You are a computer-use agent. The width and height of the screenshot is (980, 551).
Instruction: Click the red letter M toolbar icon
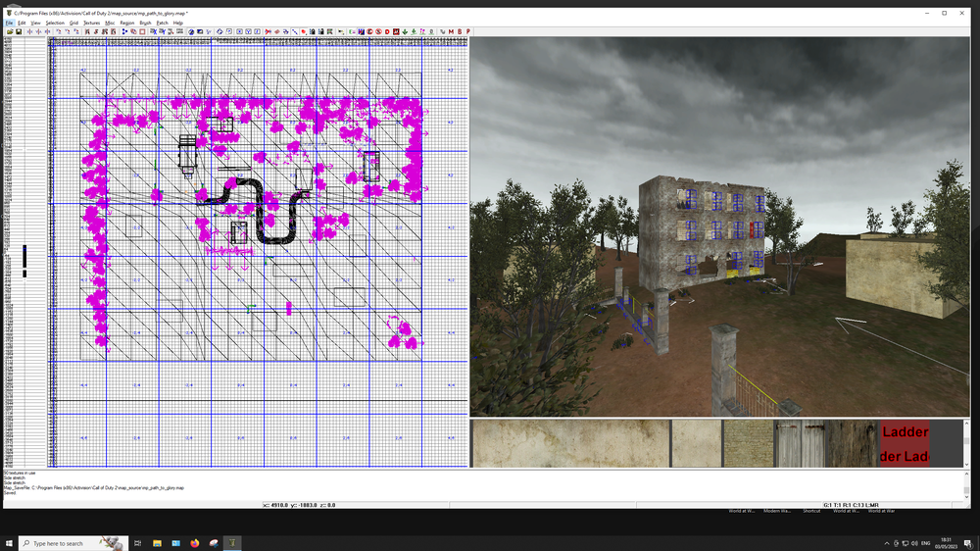coord(451,31)
